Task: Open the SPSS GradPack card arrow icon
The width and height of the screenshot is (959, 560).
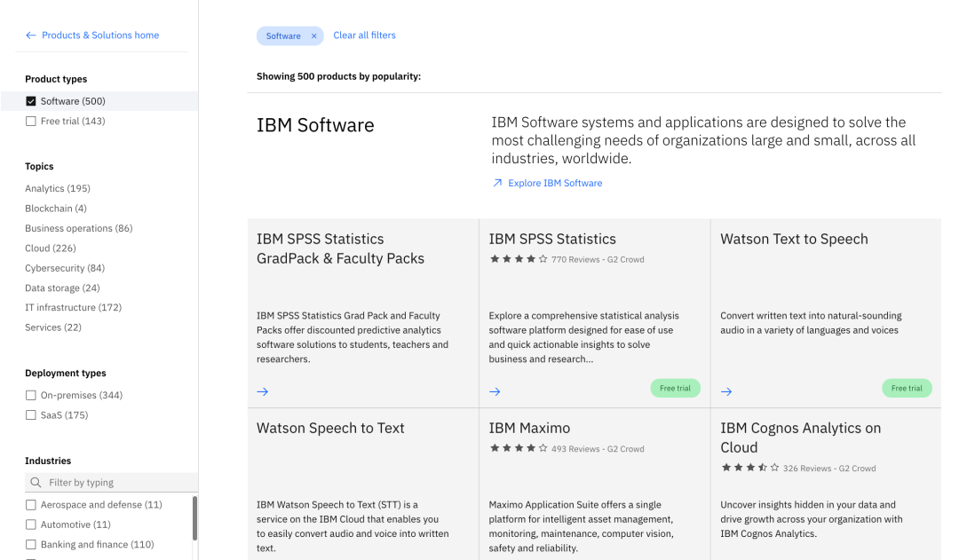Action: [263, 391]
